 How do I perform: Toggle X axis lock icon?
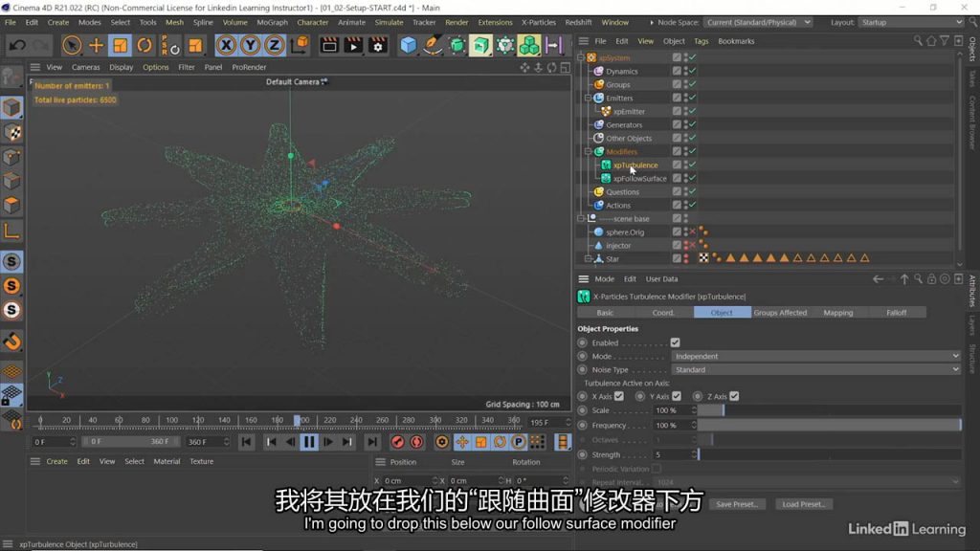(226, 45)
